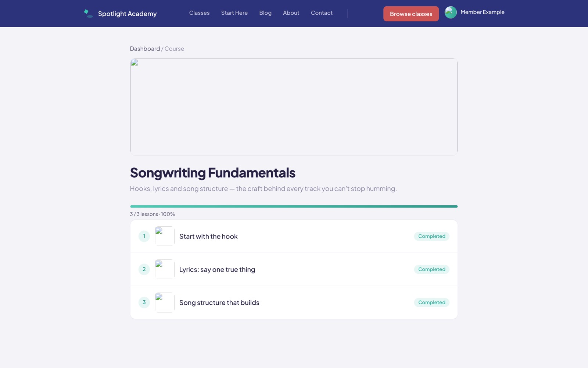The height and width of the screenshot is (368, 588).
Task: Click the number 2 lesson badge
Action: pos(144,269)
